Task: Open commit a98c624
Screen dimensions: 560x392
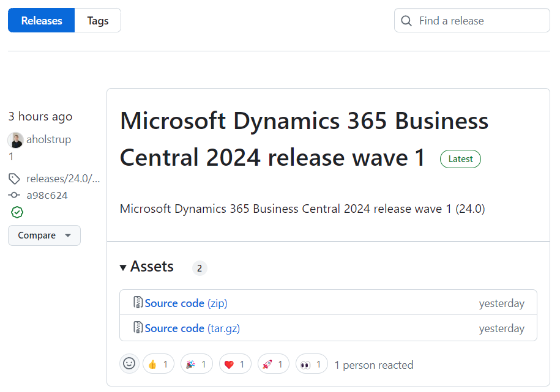Action: tap(47, 195)
